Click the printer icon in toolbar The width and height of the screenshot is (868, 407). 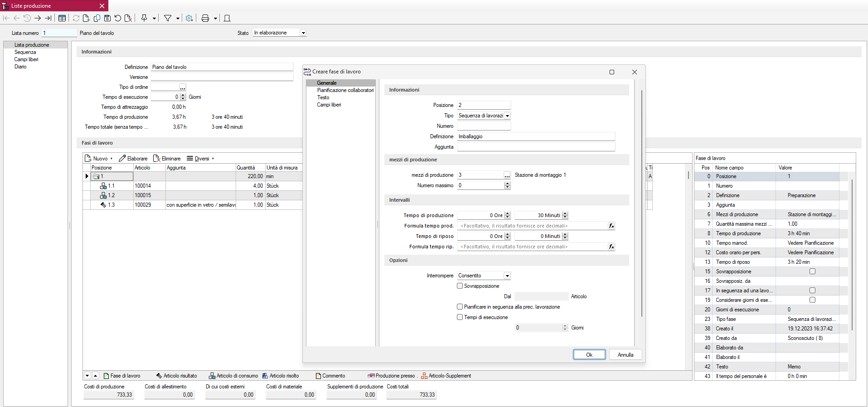pyautogui.click(x=205, y=18)
